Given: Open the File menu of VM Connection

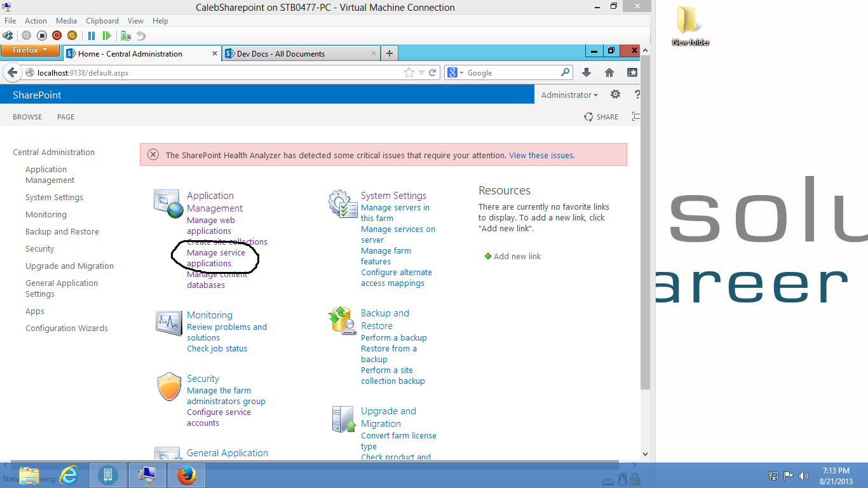Looking at the screenshot, I should point(10,21).
